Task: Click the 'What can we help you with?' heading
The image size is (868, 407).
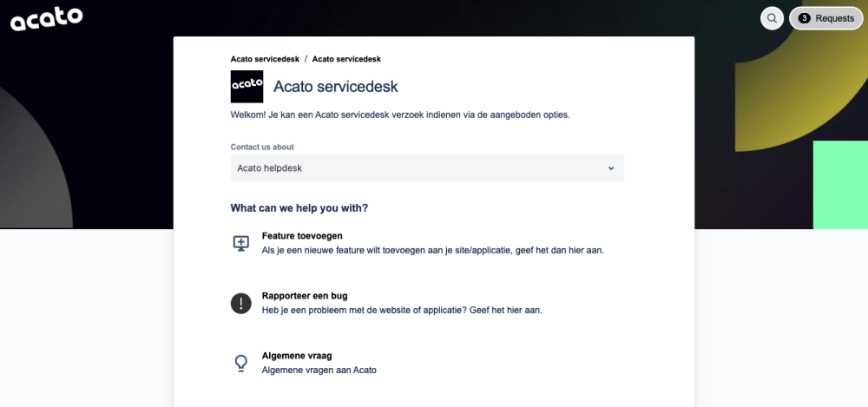Action: [x=299, y=208]
